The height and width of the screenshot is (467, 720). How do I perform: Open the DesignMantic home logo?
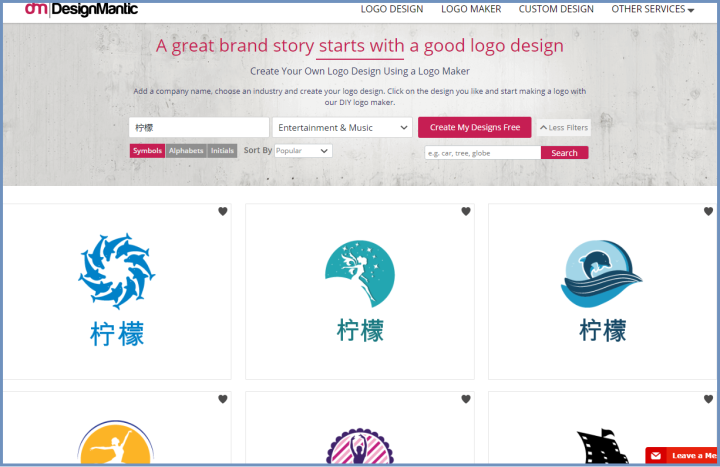tap(81, 9)
